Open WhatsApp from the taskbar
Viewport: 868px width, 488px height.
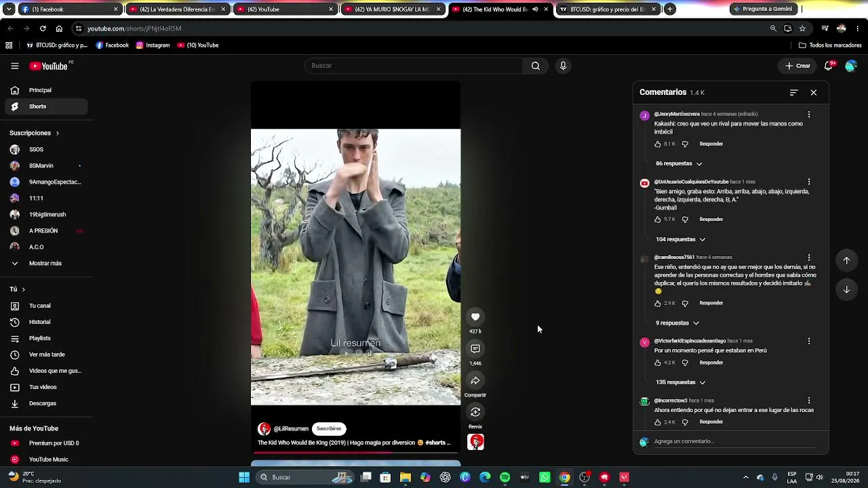click(x=545, y=477)
